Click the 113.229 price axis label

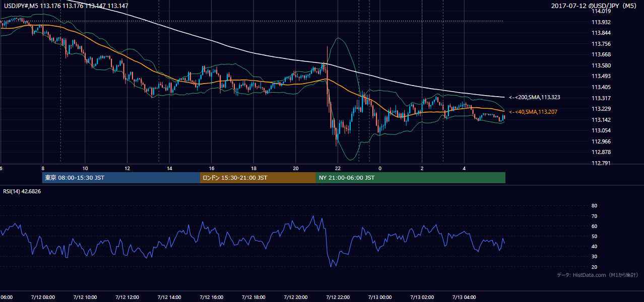click(x=601, y=109)
